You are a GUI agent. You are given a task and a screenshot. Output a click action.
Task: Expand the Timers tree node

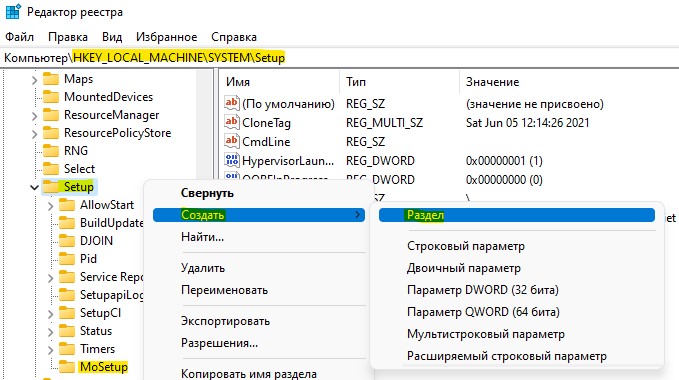[51, 350]
